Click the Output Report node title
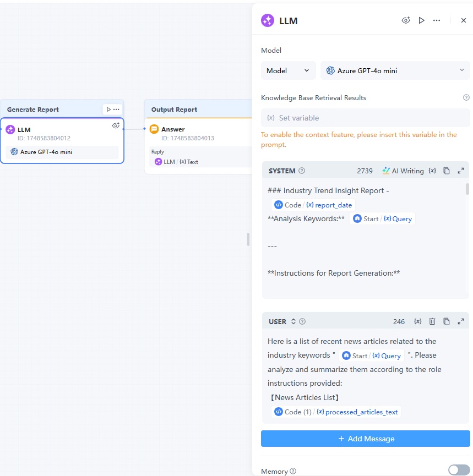This screenshot has width=473, height=476. [x=174, y=110]
